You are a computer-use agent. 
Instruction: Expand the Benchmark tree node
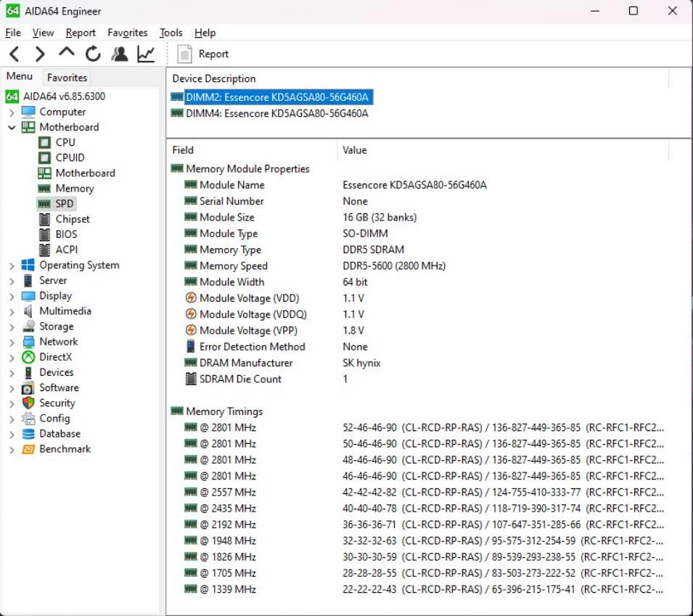coord(12,450)
